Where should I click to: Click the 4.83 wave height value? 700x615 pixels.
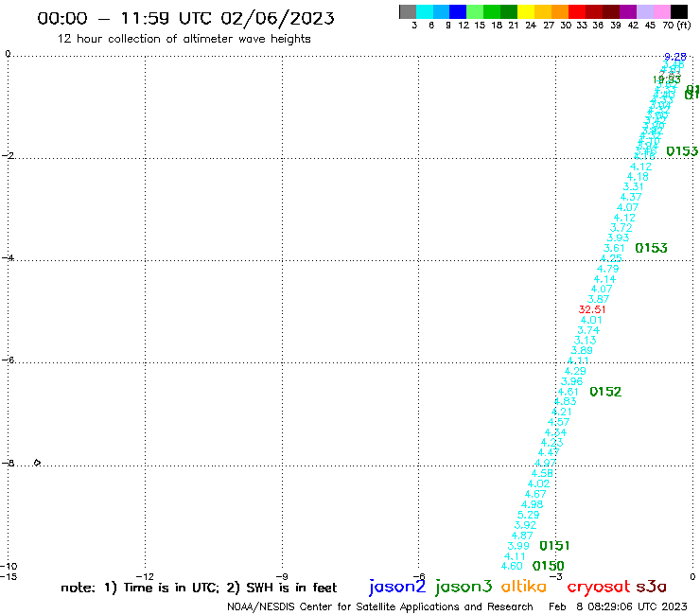[565, 401]
